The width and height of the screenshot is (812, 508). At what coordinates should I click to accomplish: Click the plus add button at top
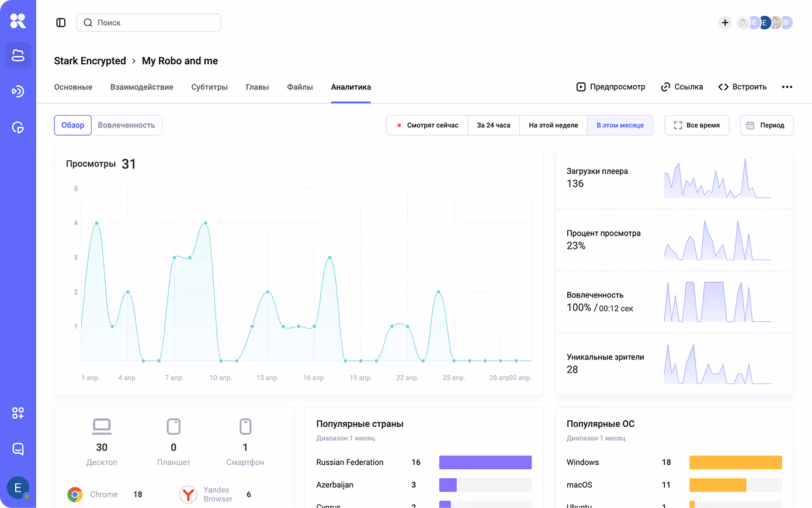(x=725, y=23)
